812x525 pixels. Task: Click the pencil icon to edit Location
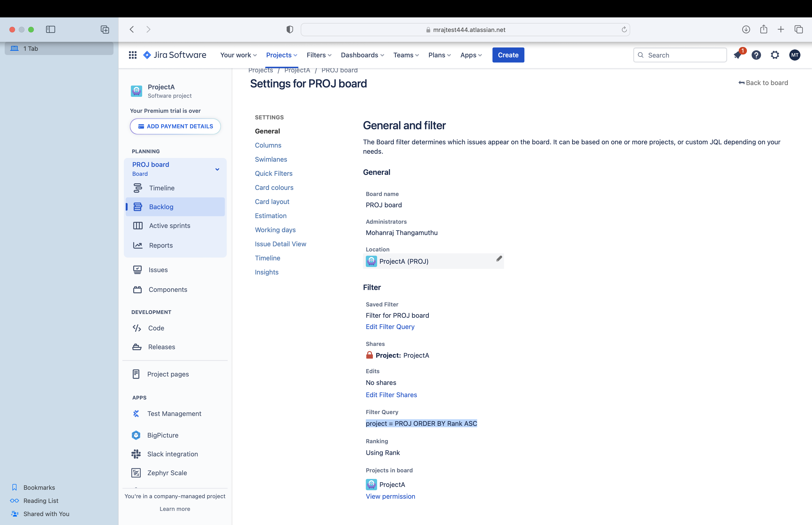point(499,259)
